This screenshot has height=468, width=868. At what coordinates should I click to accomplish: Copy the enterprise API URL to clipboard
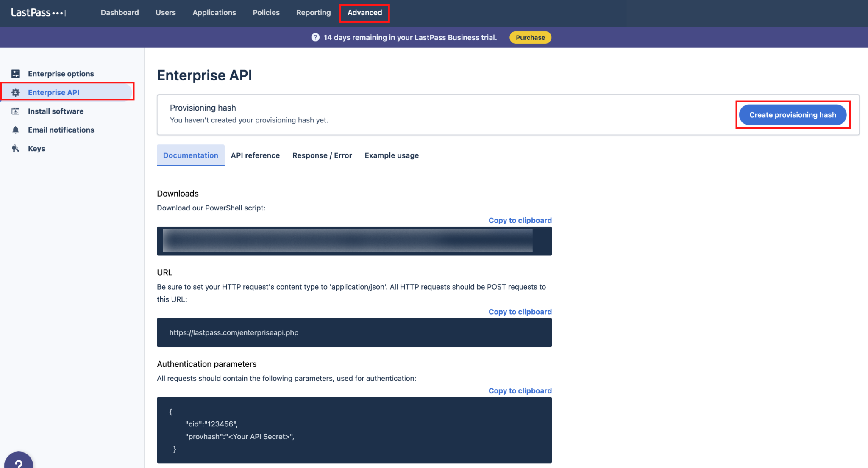click(520, 312)
